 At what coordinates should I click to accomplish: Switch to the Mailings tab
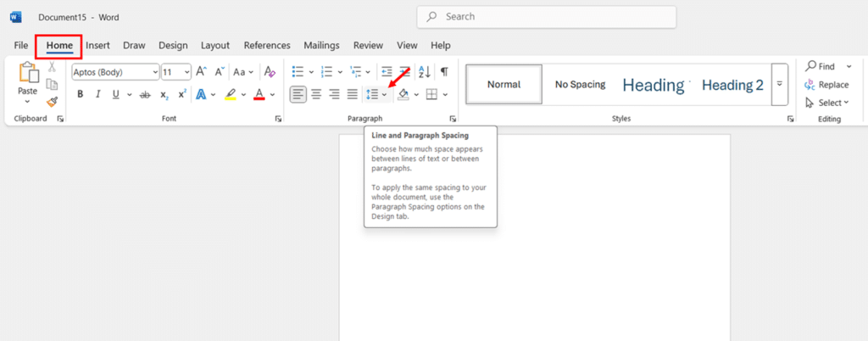point(321,46)
